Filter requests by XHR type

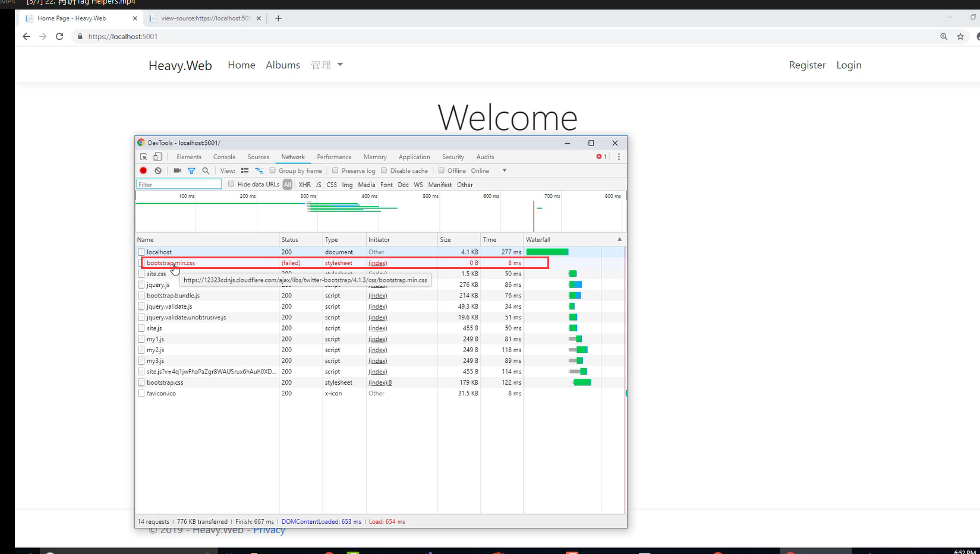click(x=305, y=185)
